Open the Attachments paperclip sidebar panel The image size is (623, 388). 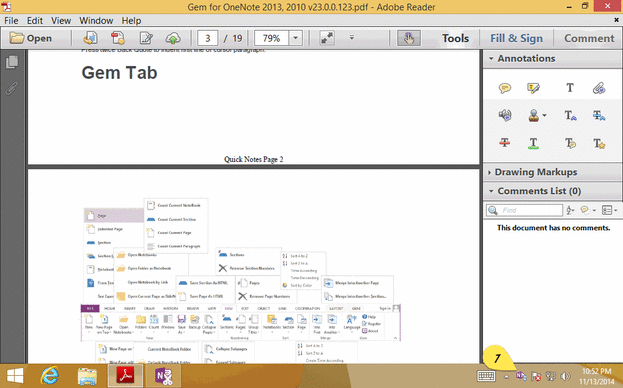(12, 88)
